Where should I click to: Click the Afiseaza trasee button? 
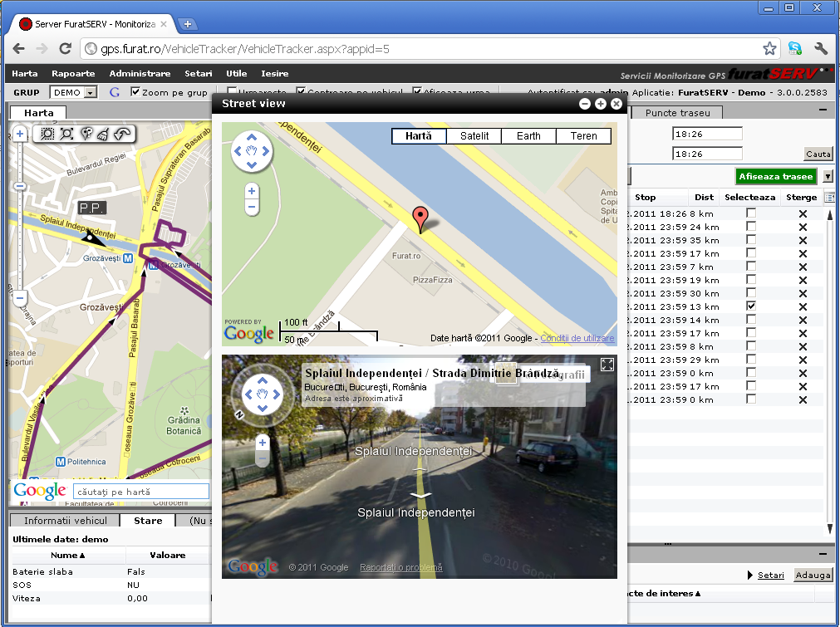pyautogui.click(x=776, y=176)
